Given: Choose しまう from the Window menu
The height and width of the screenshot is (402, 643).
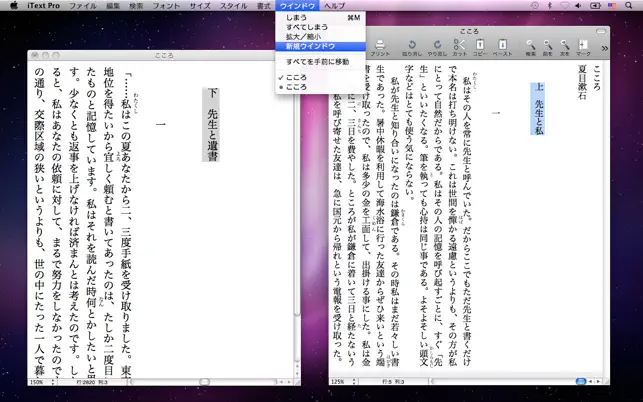Looking at the screenshot, I should 320,18.
